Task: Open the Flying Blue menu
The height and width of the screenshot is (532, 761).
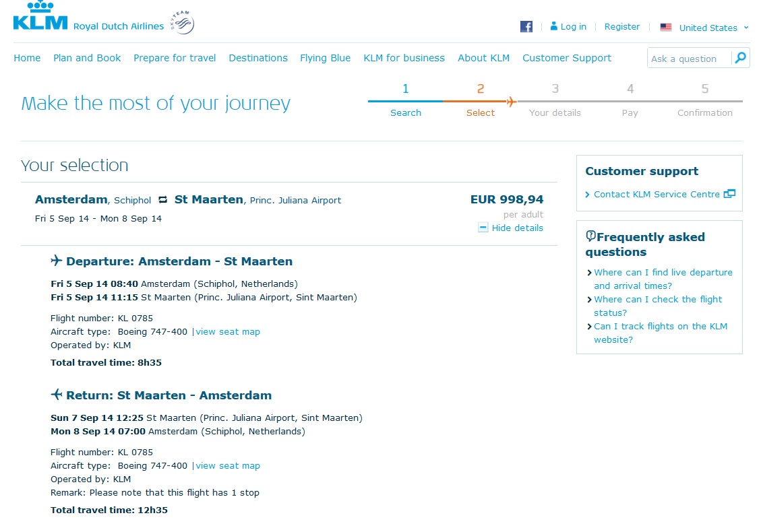Action: [325, 58]
